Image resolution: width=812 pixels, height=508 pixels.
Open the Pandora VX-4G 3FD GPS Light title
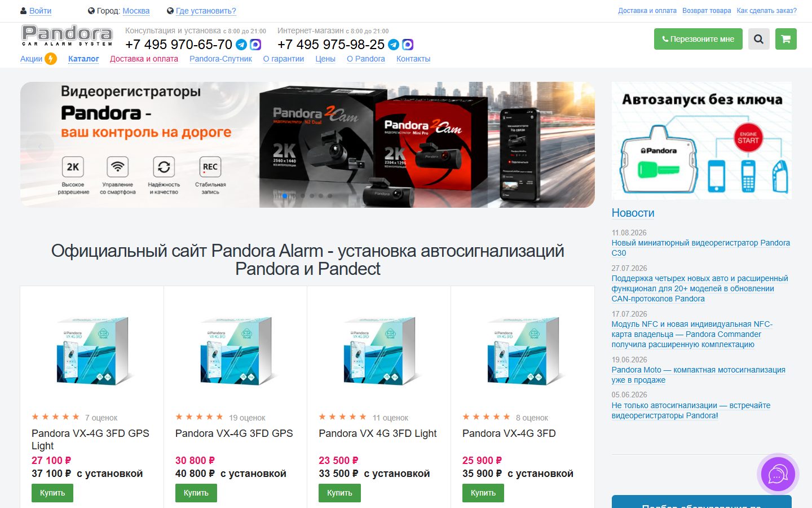coord(90,440)
